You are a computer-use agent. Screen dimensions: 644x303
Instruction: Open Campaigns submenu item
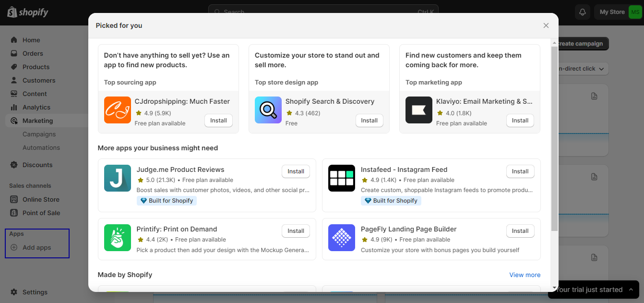[39, 134]
